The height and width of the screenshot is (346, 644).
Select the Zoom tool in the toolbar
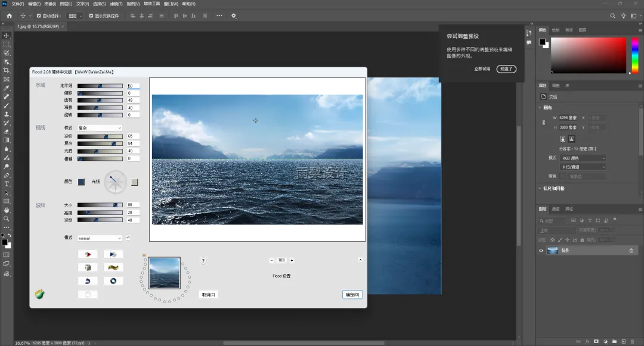(7, 219)
